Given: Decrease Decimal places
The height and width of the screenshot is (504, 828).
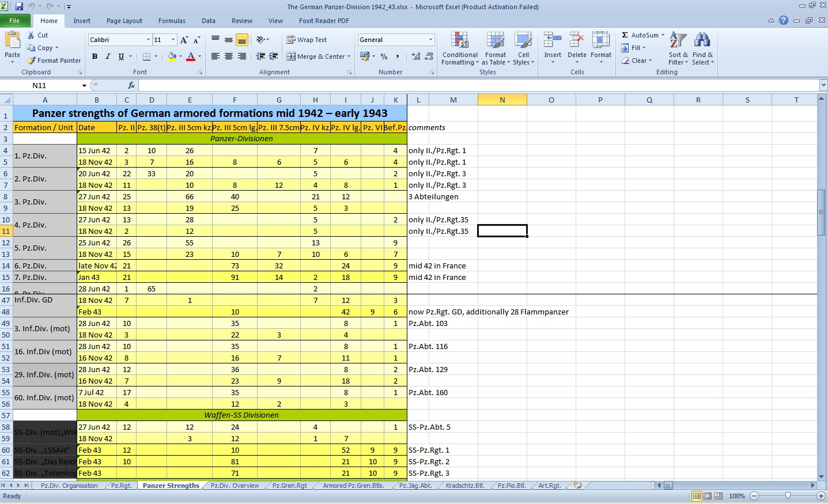Looking at the screenshot, I should coord(429,56).
